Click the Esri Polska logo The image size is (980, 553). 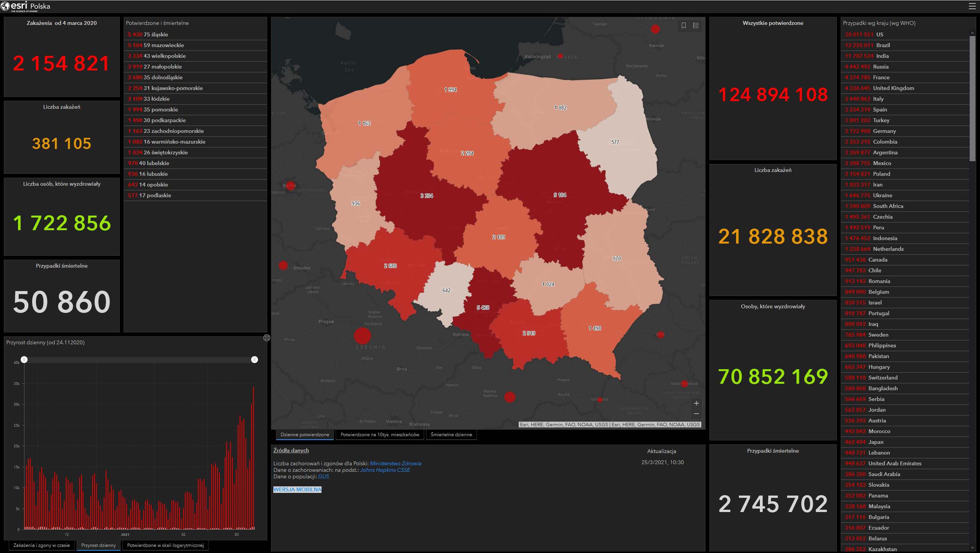[25, 6]
